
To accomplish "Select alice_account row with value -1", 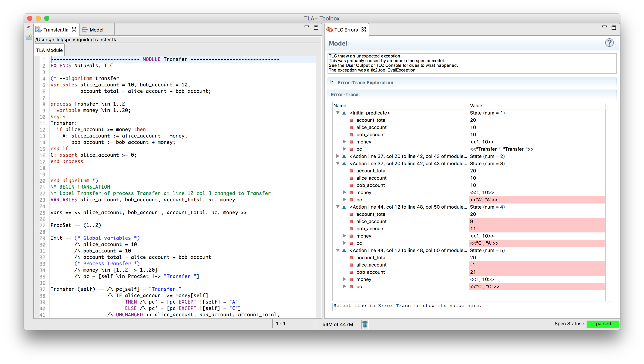I will 371,265.
